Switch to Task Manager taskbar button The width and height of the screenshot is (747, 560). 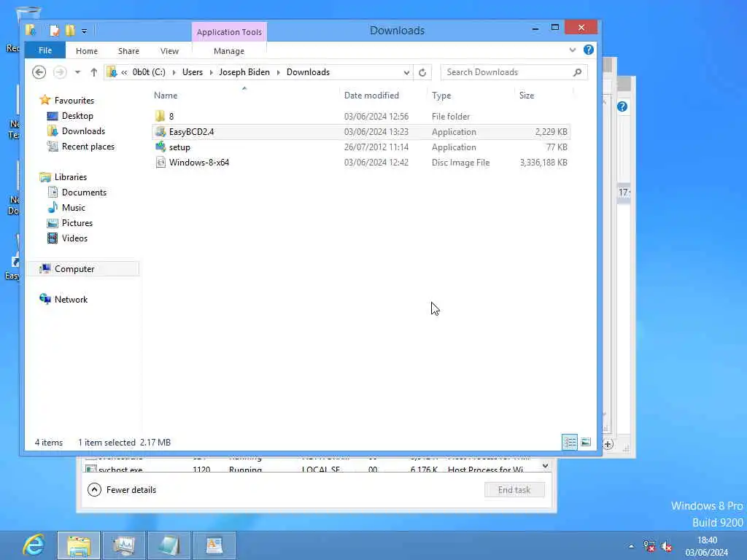tap(123, 545)
